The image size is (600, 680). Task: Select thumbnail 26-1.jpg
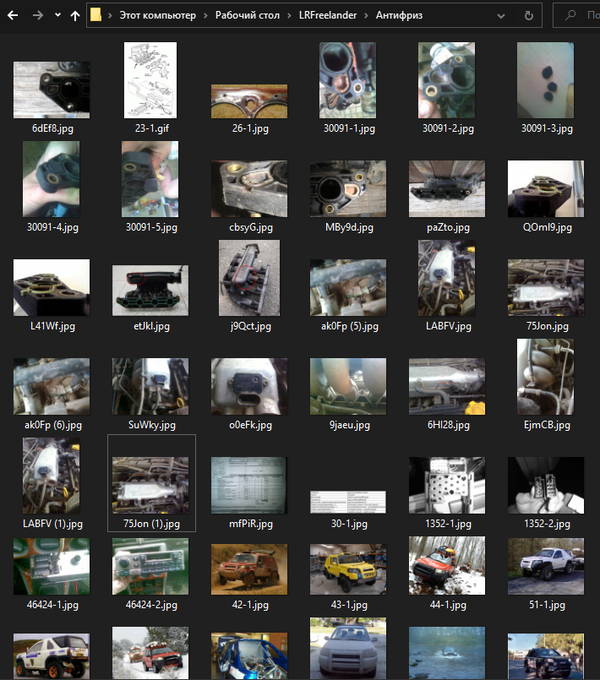(249, 101)
